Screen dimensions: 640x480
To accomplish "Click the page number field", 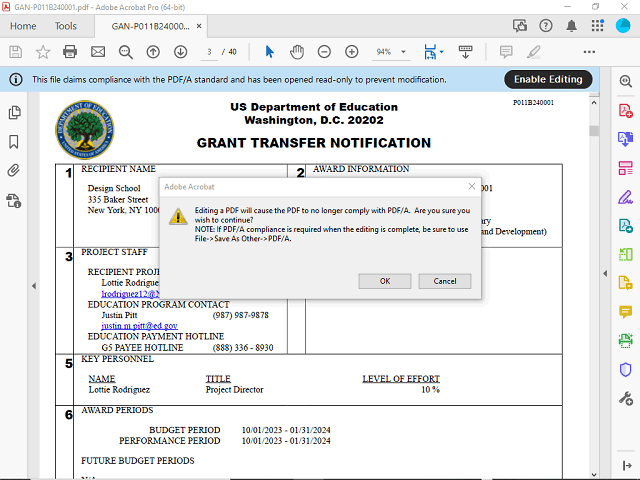I will point(209,52).
